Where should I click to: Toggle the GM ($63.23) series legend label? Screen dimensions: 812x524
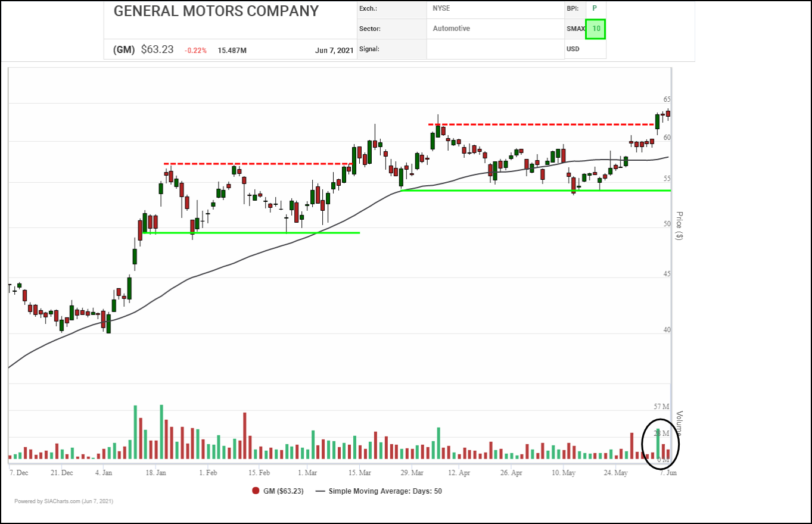point(284,491)
